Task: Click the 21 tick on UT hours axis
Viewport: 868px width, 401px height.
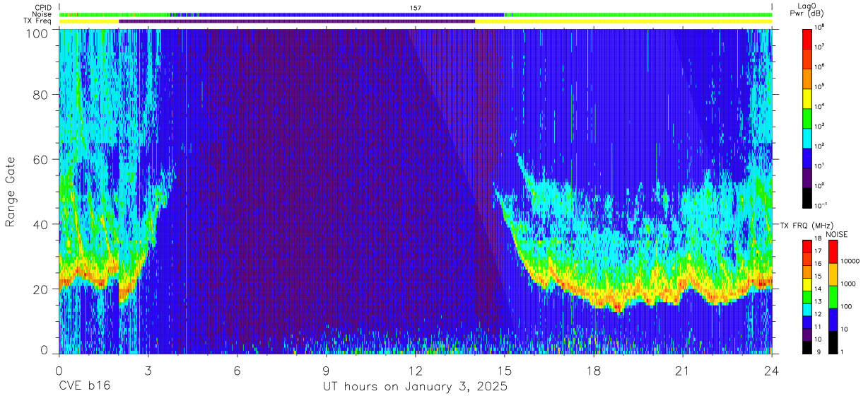Action: point(682,371)
